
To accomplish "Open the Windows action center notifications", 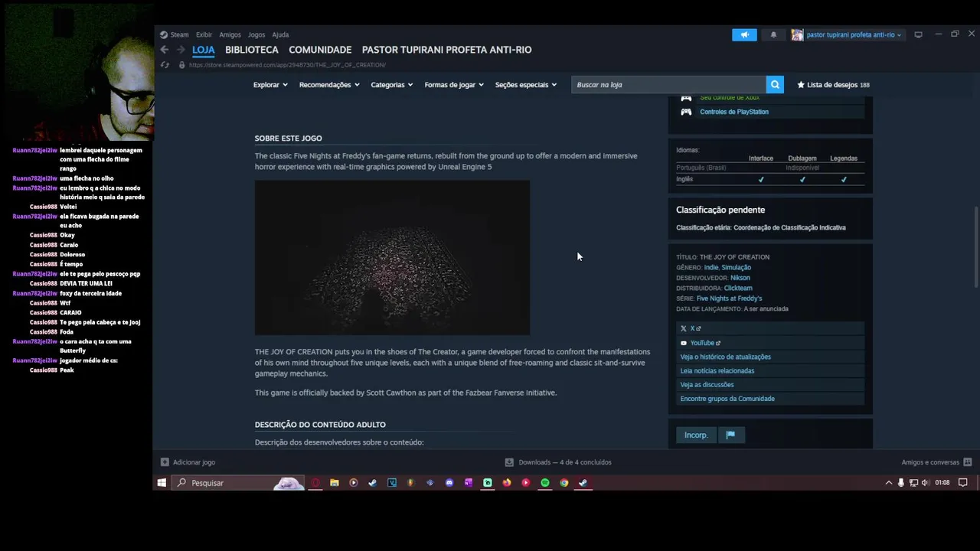I will tap(963, 483).
